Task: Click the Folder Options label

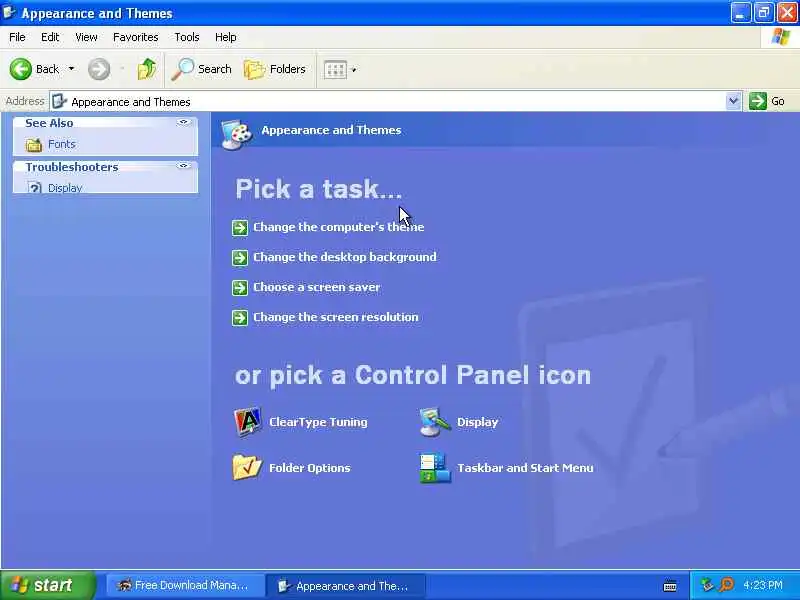Action: pos(309,468)
